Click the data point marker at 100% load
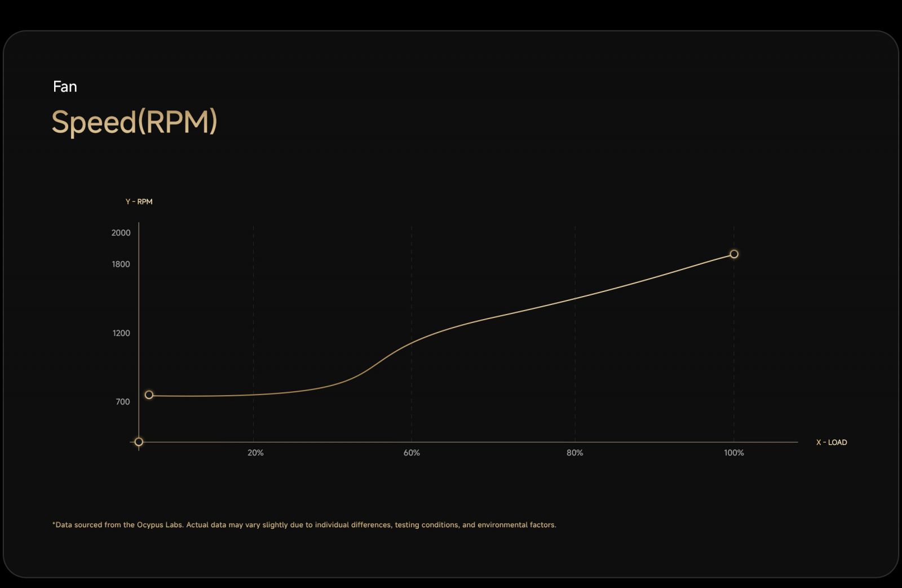Image resolution: width=902 pixels, height=588 pixels. click(733, 254)
